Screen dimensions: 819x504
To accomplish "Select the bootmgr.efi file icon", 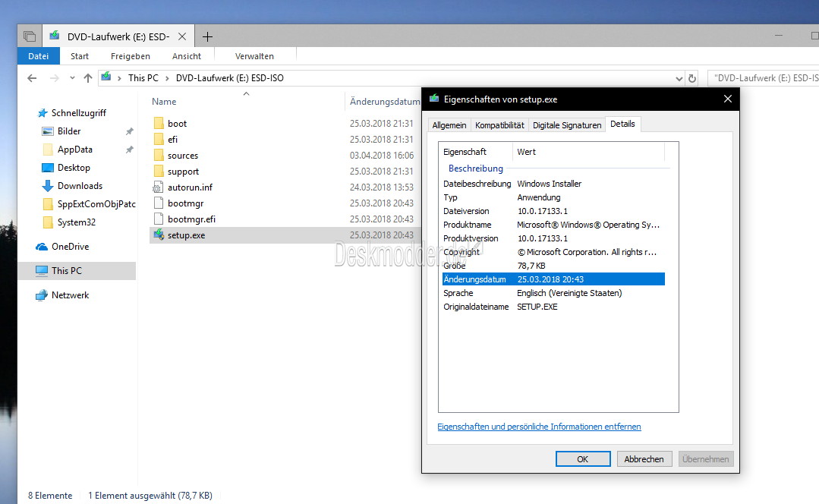I will 159,219.
